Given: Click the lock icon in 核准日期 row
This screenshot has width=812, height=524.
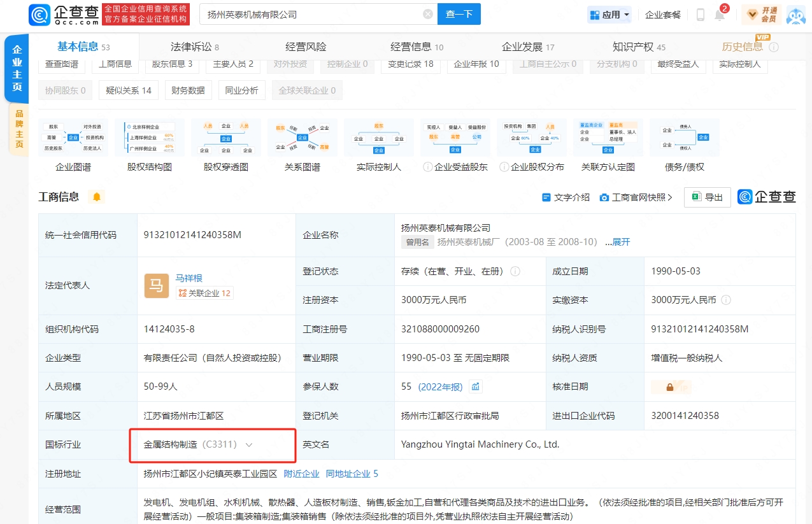Looking at the screenshot, I should (670, 386).
